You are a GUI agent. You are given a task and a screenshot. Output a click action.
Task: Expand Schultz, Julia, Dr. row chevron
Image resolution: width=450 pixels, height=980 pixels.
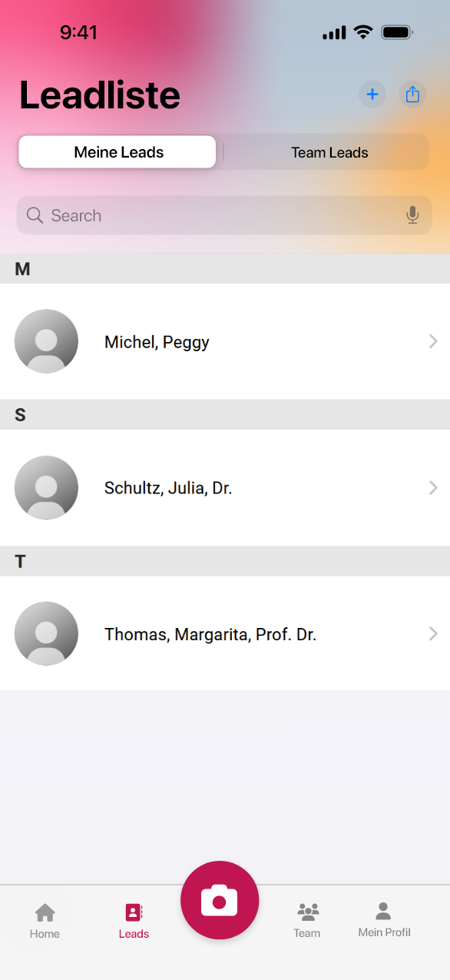point(433,487)
